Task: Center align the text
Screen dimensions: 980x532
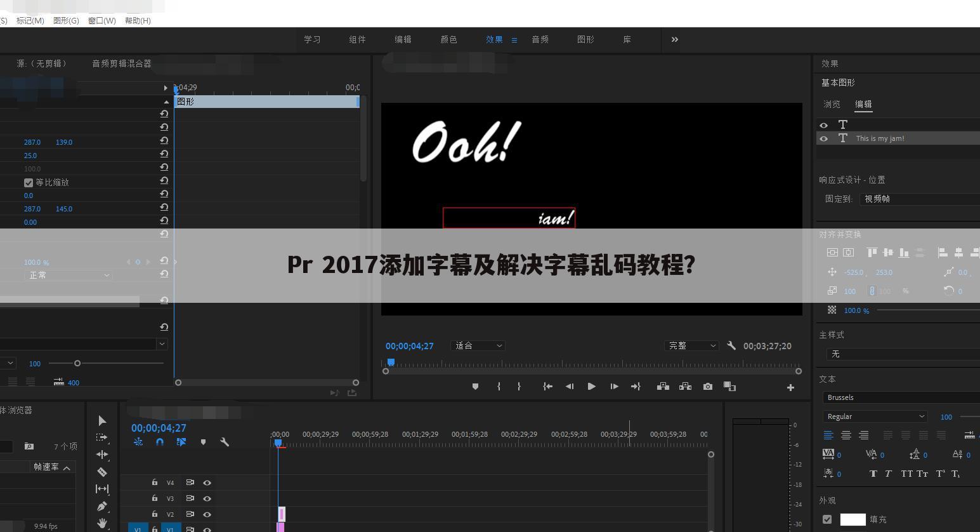Action: 846,436
